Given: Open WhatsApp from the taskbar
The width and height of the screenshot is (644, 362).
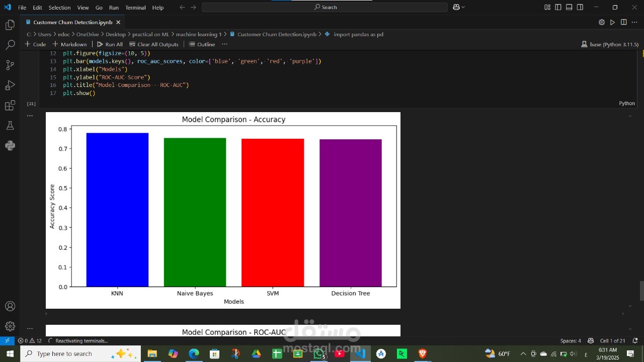Looking at the screenshot, I should (x=319, y=353).
